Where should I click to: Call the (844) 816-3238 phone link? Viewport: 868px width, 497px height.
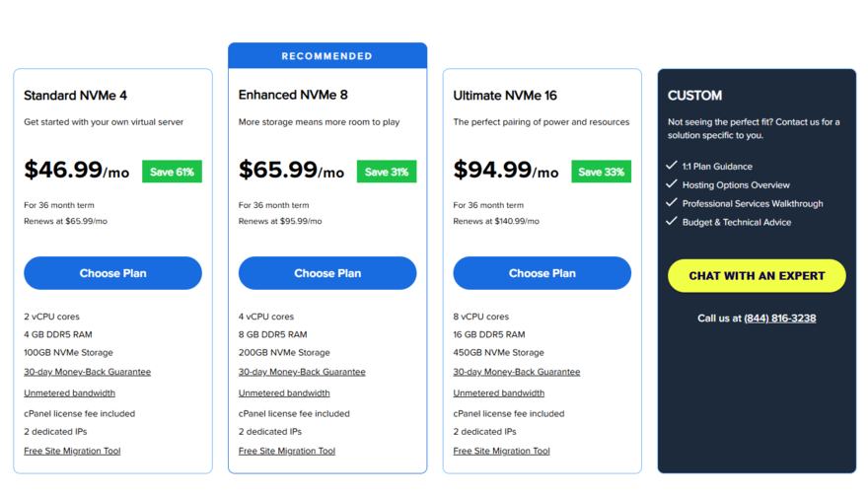point(779,319)
